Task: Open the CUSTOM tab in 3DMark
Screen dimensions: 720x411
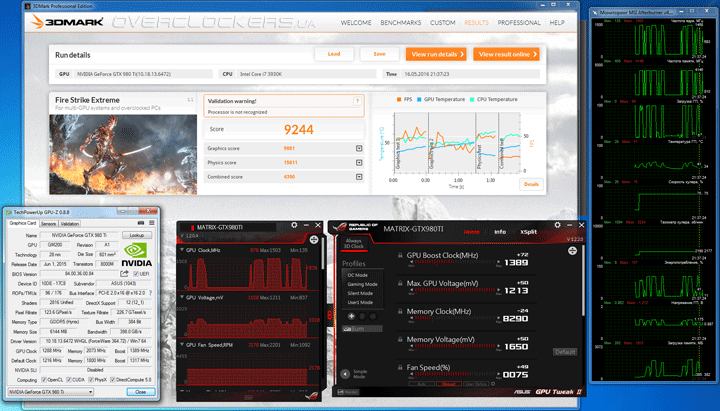Action: click(x=443, y=23)
